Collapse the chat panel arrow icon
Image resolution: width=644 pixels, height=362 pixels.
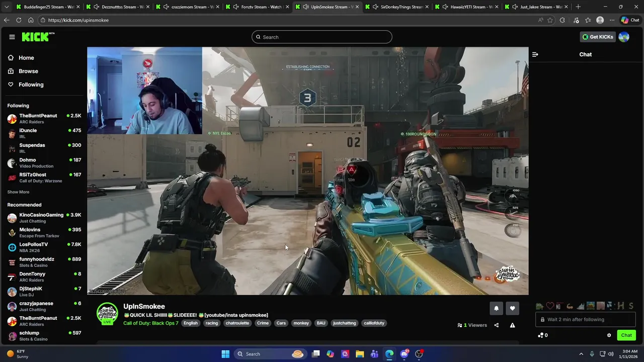click(535, 54)
